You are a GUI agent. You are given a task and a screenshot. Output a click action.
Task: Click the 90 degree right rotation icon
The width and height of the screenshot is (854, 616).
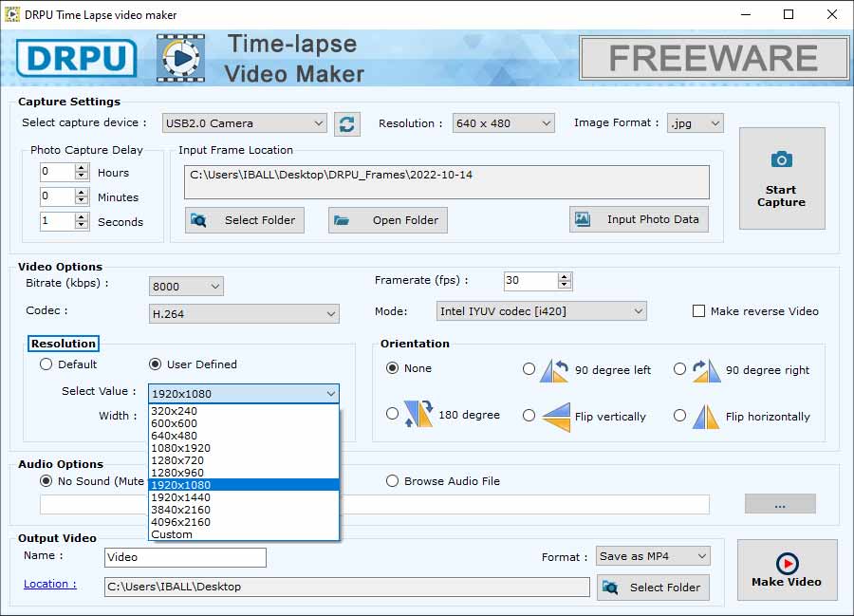click(x=706, y=370)
